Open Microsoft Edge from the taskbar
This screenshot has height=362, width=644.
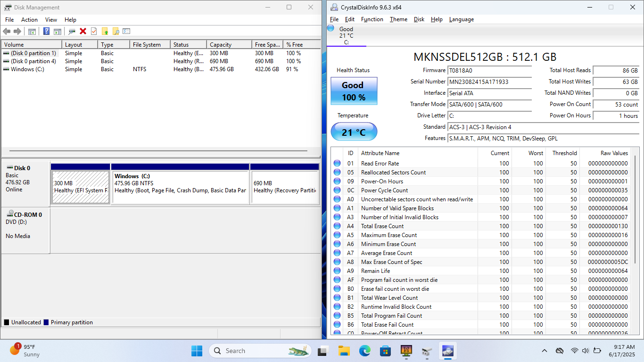365,351
